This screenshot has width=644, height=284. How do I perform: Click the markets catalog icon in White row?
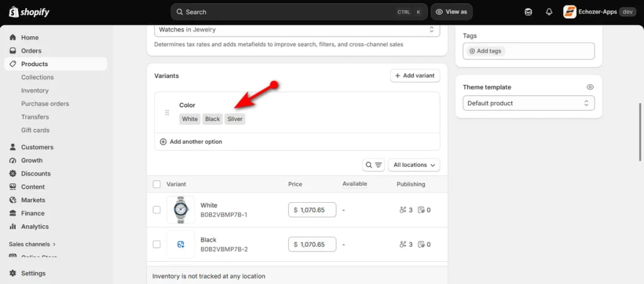point(421,210)
